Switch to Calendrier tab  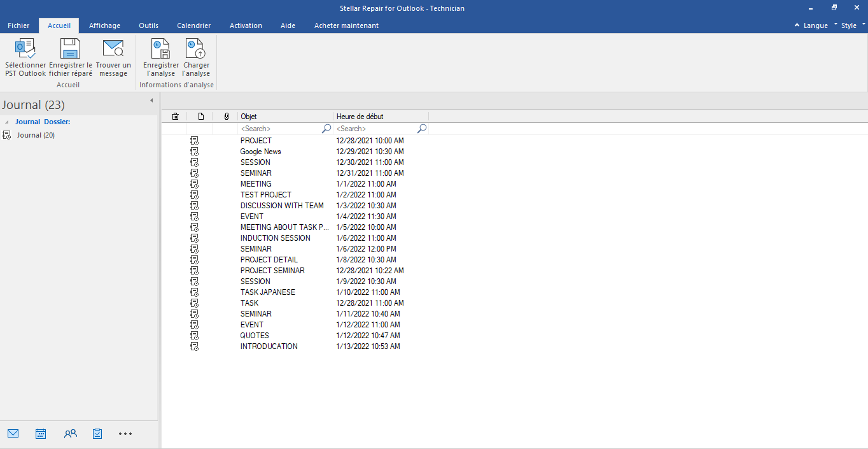click(193, 25)
